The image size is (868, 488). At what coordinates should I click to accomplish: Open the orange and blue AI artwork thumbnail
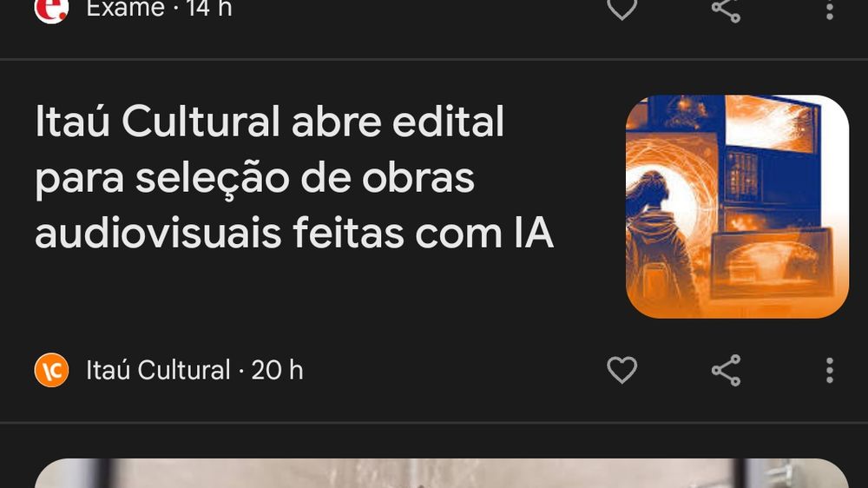[737, 207]
